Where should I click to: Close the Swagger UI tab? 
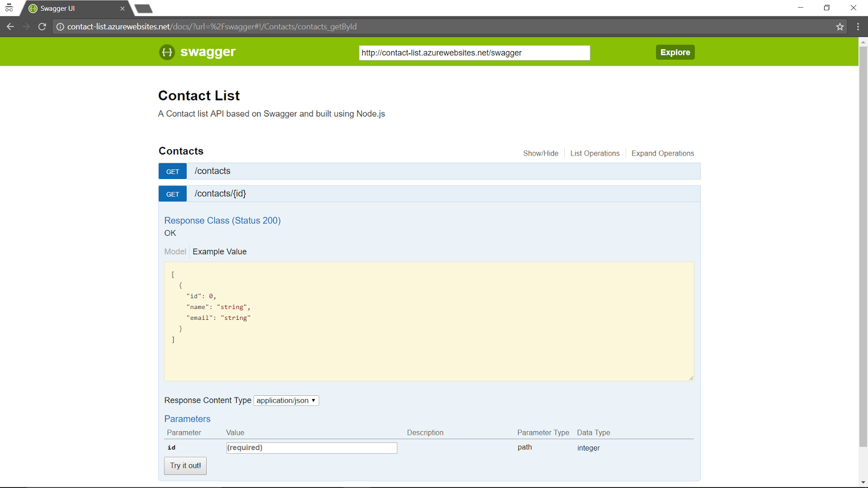(x=123, y=9)
